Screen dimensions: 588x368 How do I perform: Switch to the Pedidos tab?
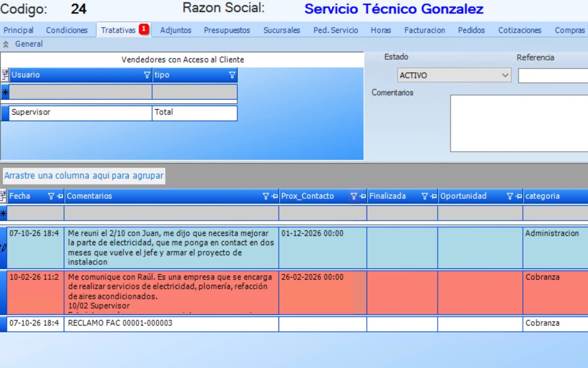point(471,30)
